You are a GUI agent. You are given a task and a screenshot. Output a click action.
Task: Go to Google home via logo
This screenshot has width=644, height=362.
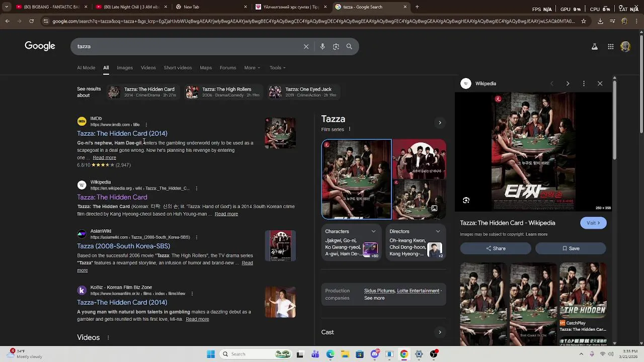point(40,46)
